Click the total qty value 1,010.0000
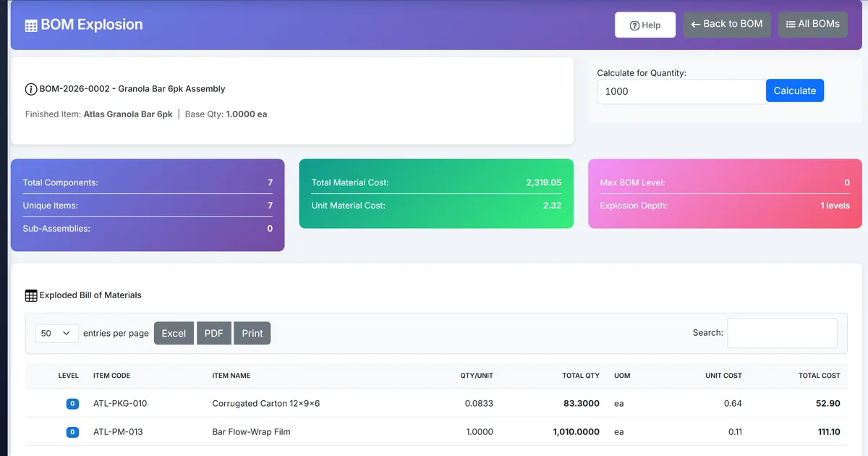 click(x=576, y=432)
